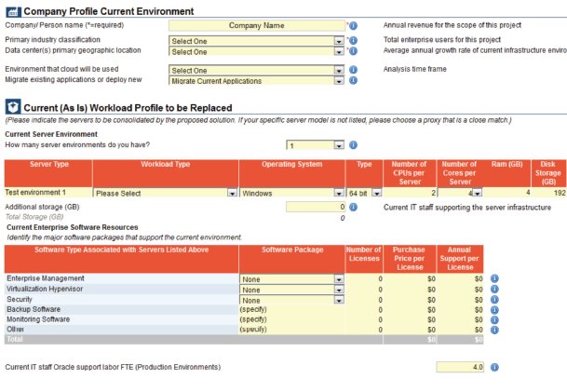Click the Current Workload Profile shield icon

[x=13, y=107]
